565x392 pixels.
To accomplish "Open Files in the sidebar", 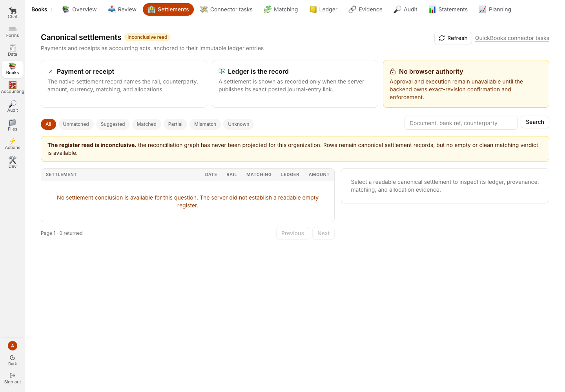I will 13,125.
